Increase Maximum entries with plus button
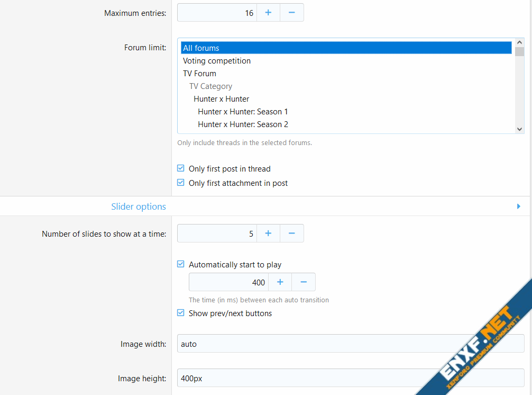This screenshot has width=532, height=395. [x=268, y=13]
